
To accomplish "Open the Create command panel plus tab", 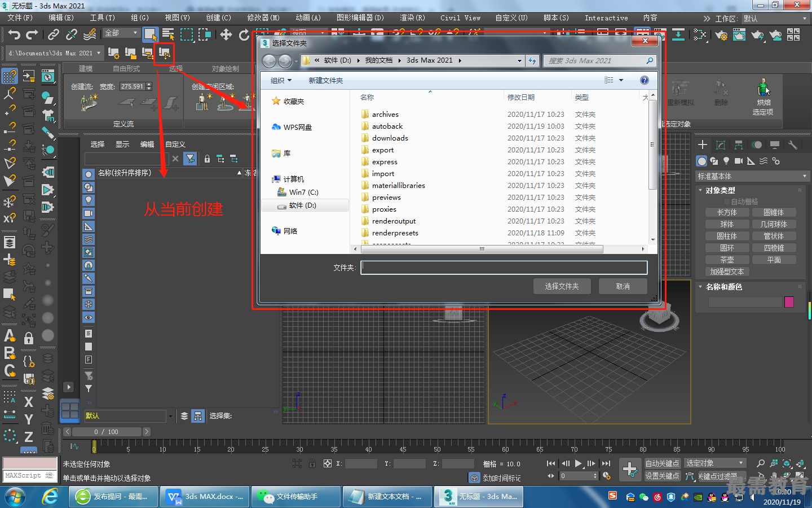I will [x=703, y=145].
